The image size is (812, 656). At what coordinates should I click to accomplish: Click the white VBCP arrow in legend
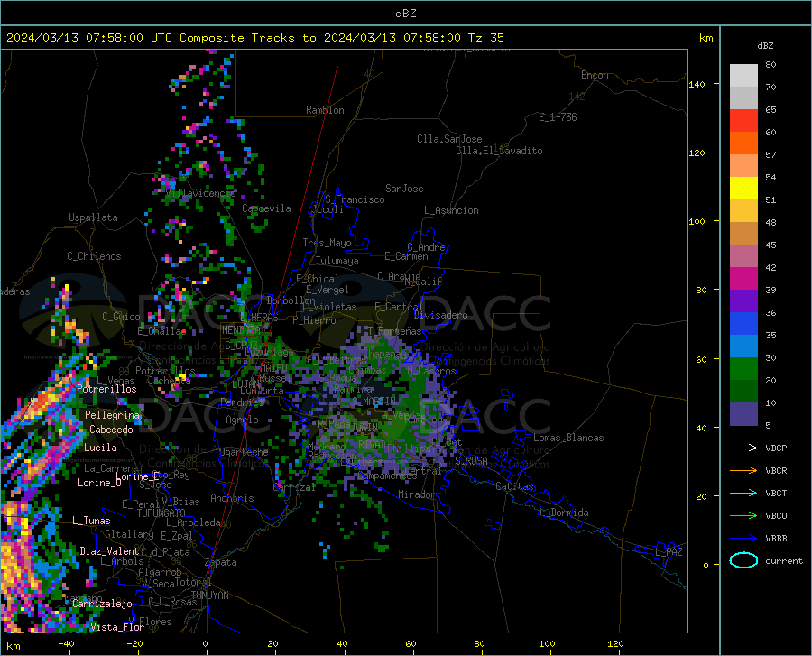coord(743,448)
